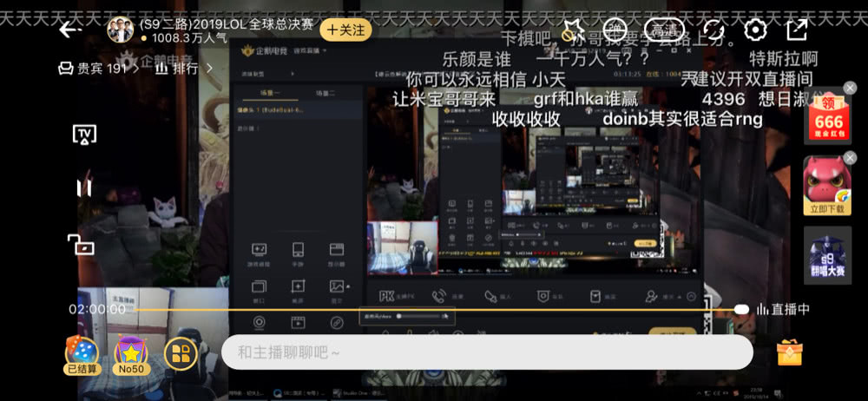Expand streamed toolbar with circled up arrow
Image resolution: width=868 pixels, height=401 pixels.
click(x=691, y=296)
